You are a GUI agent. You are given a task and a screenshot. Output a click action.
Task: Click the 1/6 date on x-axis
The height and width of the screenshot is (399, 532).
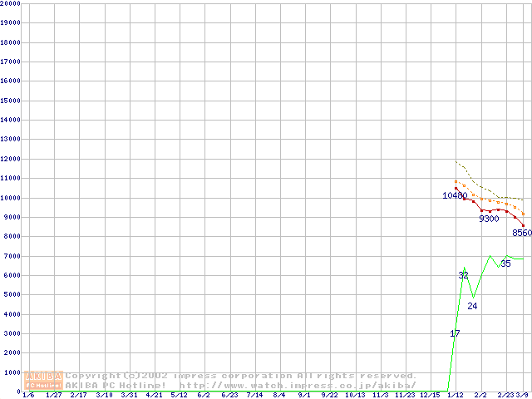coord(27,395)
